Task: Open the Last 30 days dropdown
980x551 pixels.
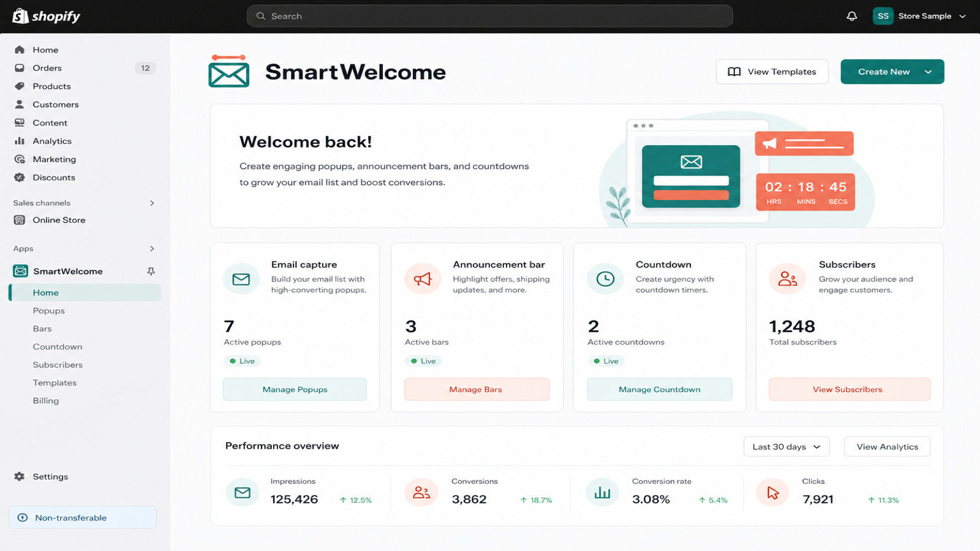Action: (x=786, y=447)
